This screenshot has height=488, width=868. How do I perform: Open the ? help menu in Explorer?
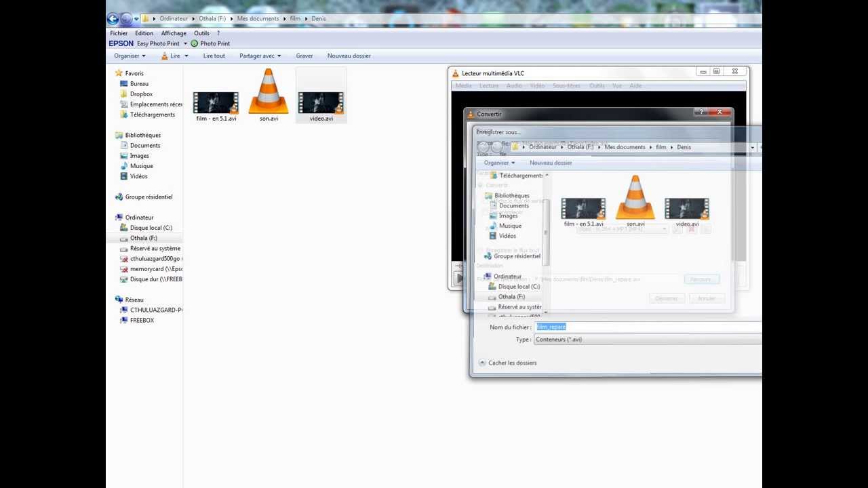coord(218,33)
